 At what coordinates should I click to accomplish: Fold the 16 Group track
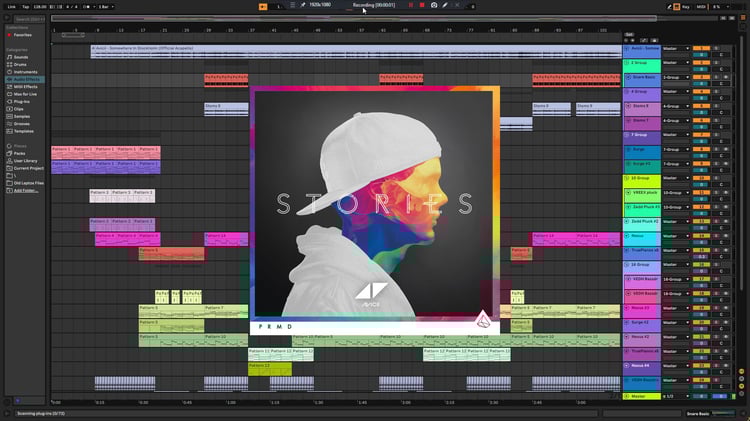point(627,265)
